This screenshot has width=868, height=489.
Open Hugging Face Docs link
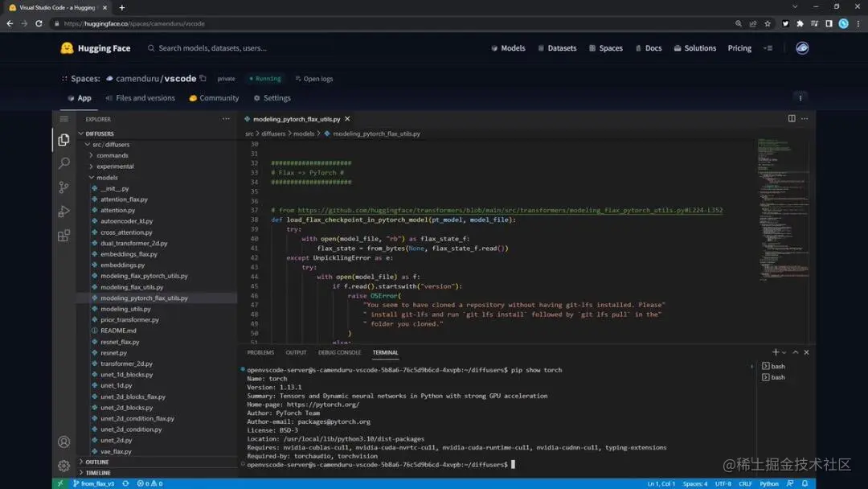pyautogui.click(x=649, y=48)
